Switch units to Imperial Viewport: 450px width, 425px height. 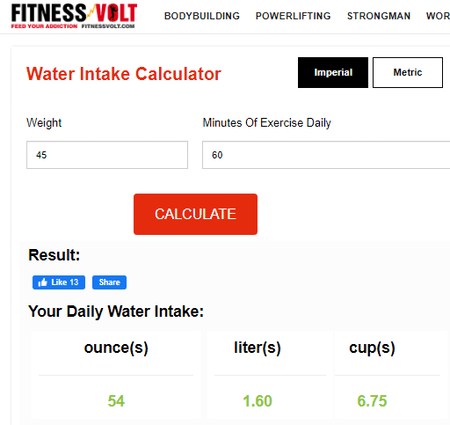(x=333, y=72)
